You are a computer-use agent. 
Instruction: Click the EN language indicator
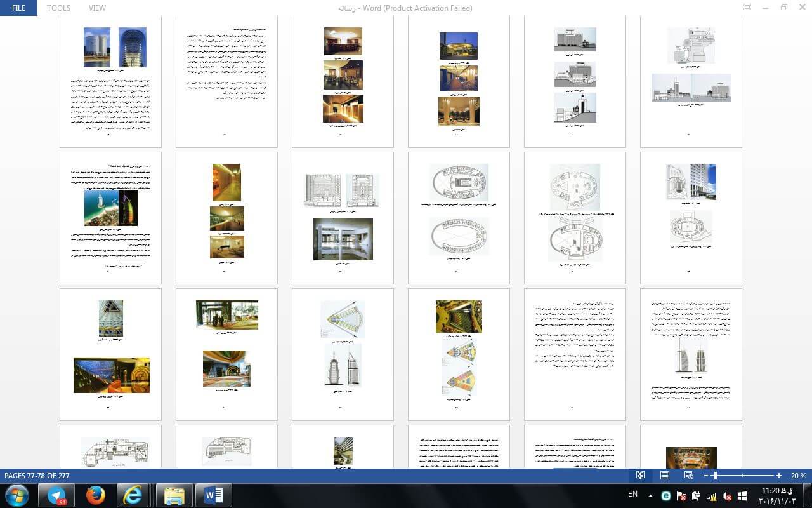[x=632, y=494]
